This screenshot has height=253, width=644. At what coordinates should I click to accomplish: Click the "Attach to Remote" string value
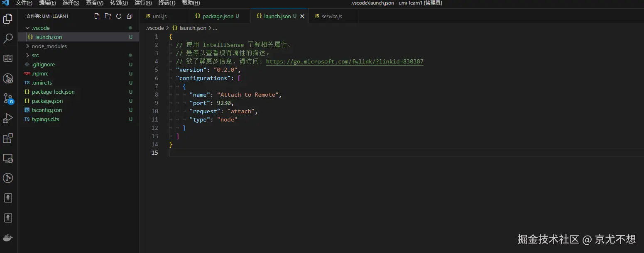pos(249,95)
